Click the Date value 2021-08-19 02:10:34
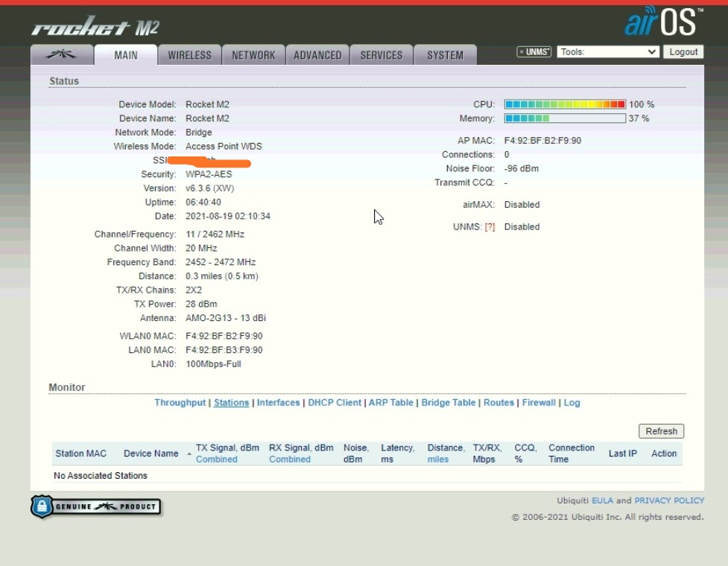This screenshot has height=566, width=728. [228, 216]
